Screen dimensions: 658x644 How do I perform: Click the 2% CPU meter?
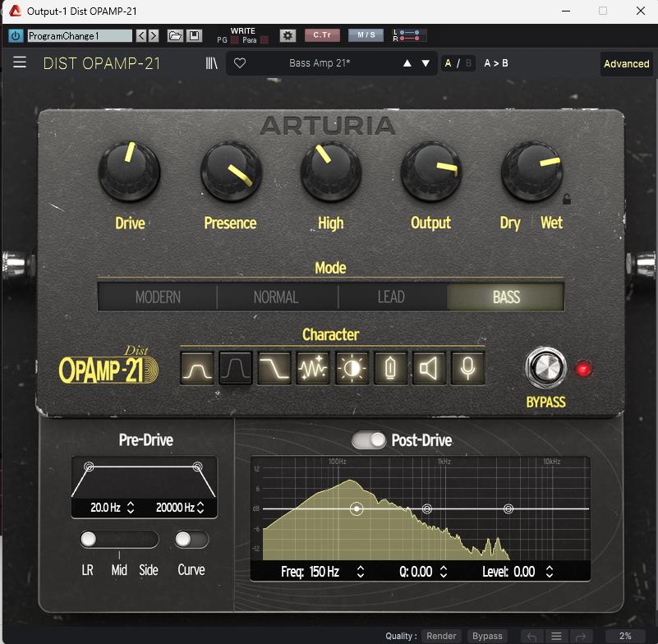tap(625, 636)
